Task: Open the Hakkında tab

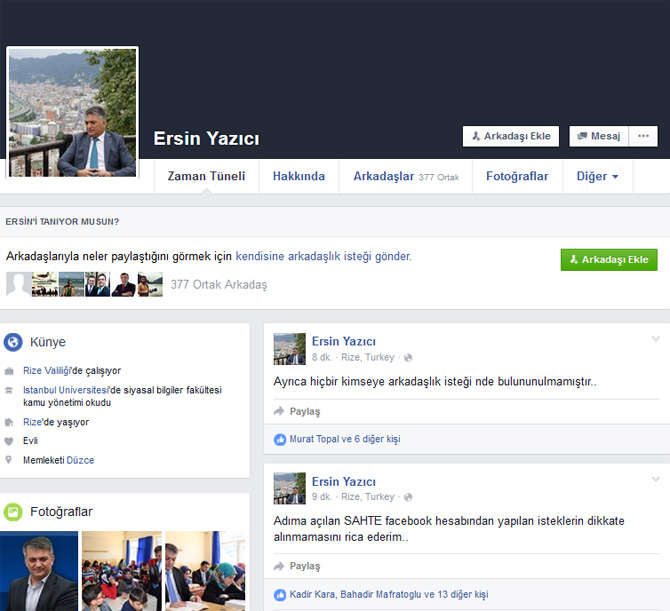Action: click(x=299, y=176)
